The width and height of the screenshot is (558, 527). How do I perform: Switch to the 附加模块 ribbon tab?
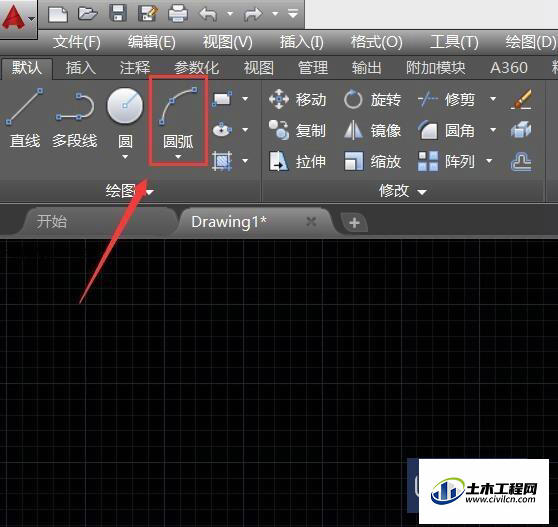point(436,68)
